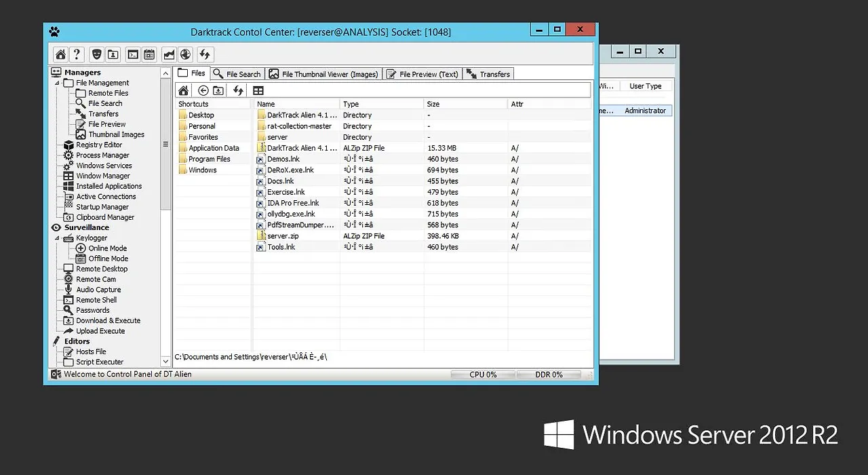Go to home folder in Files toolbar

[183, 90]
